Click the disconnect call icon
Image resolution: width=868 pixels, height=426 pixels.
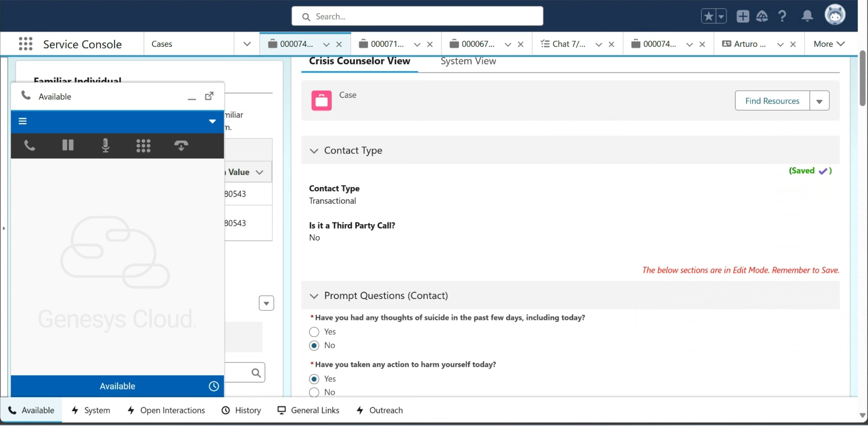181,145
